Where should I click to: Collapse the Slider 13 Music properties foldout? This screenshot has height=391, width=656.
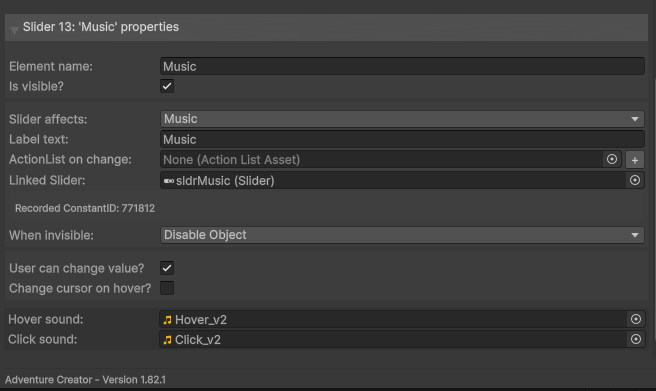[x=14, y=29]
